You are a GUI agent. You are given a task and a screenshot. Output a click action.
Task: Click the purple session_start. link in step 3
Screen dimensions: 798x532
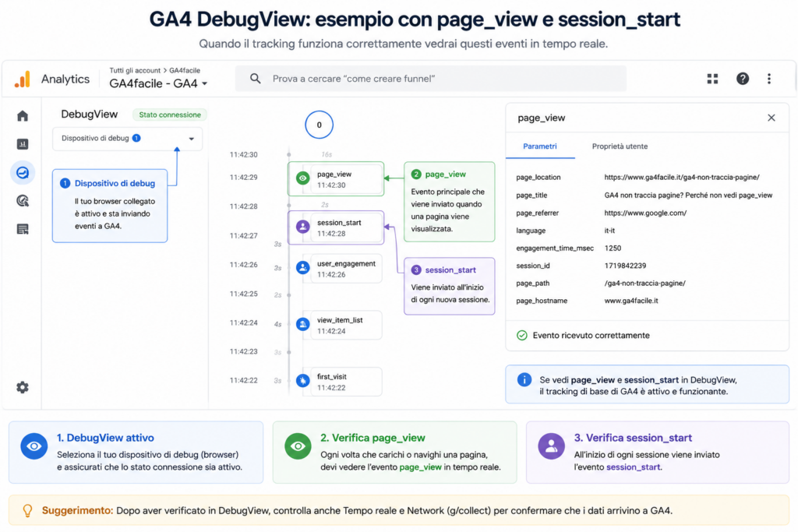[634, 467]
